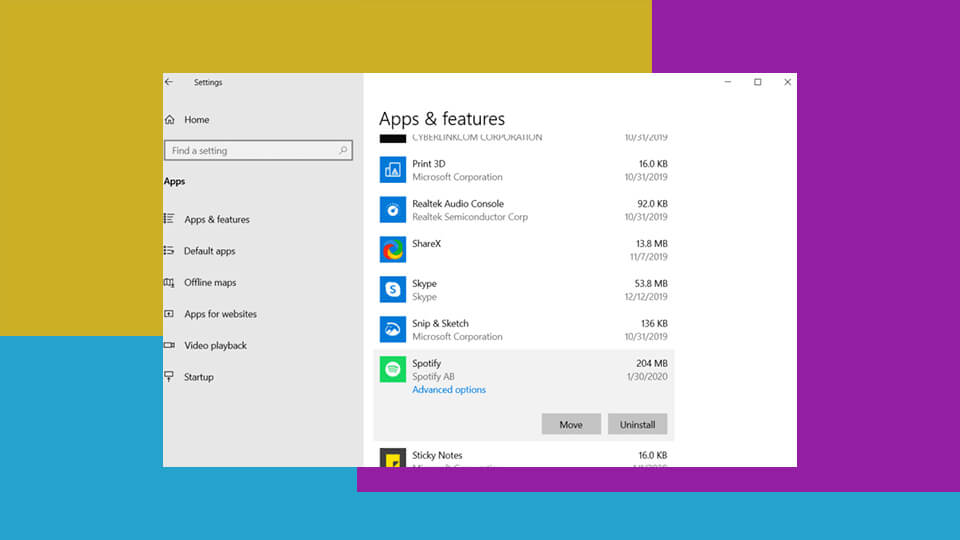The image size is (960, 540).
Task: Click the Sticky Notes app icon
Action: (x=392, y=458)
